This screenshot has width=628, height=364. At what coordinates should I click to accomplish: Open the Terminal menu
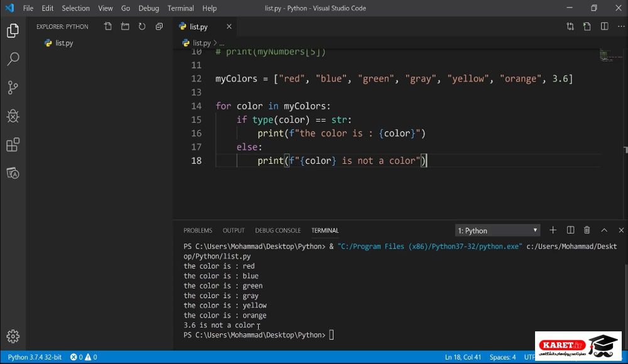[181, 8]
